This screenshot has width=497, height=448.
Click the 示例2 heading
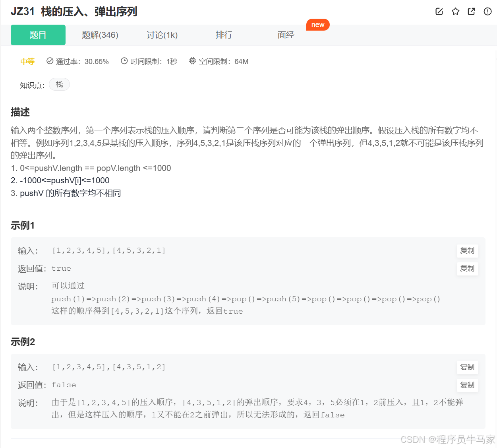click(23, 342)
